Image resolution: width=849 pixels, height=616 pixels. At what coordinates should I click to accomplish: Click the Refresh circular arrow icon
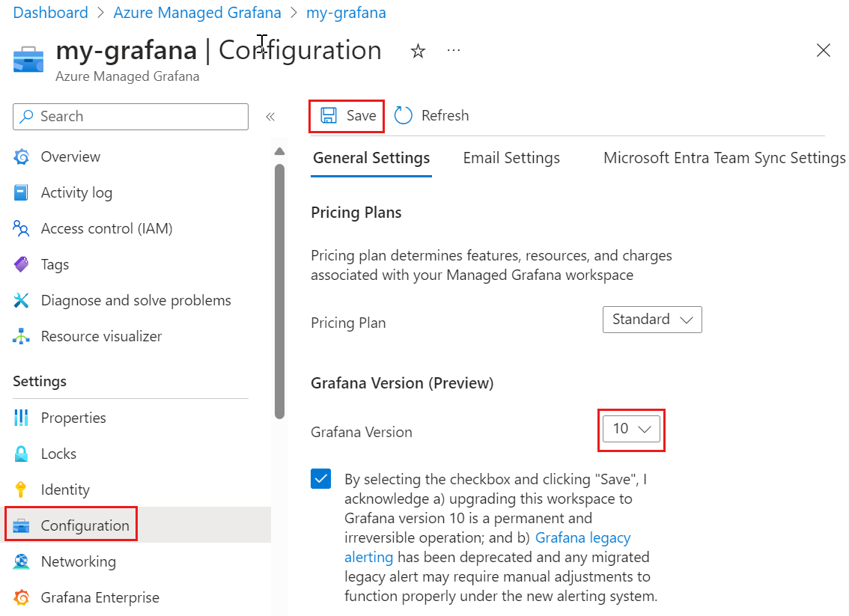point(404,115)
